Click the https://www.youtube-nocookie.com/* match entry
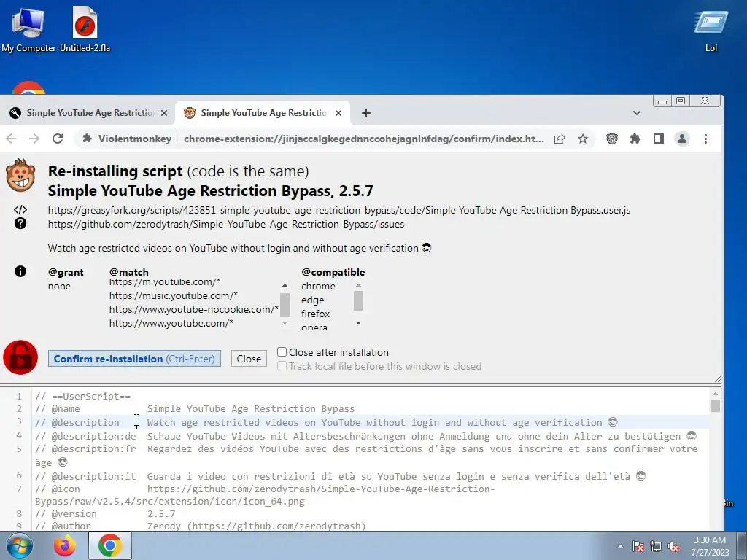The height and width of the screenshot is (560, 747). [194, 309]
